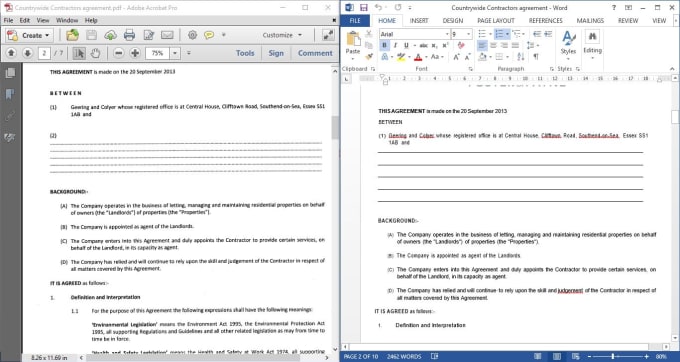Image resolution: width=680 pixels, height=362 pixels.
Task: Email the PDF via envelope icon
Action: click(x=167, y=35)
